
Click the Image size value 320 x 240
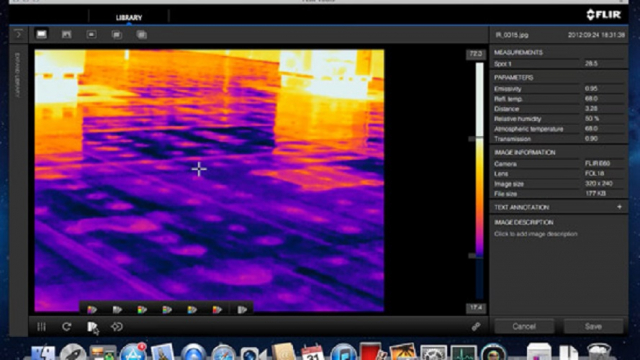tap(598, 184)
